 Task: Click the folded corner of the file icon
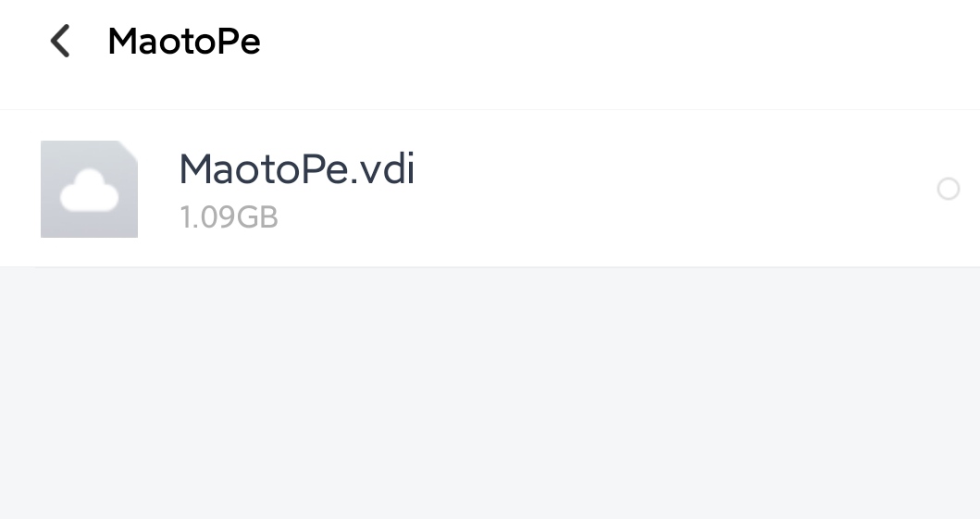[129, 149]
